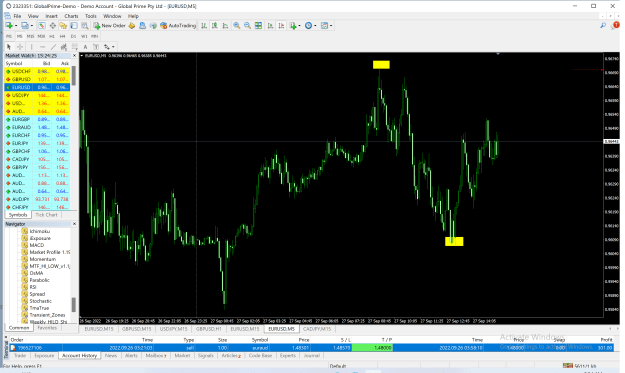
Task: Open the Insert menu
Action: click(51, 16)
